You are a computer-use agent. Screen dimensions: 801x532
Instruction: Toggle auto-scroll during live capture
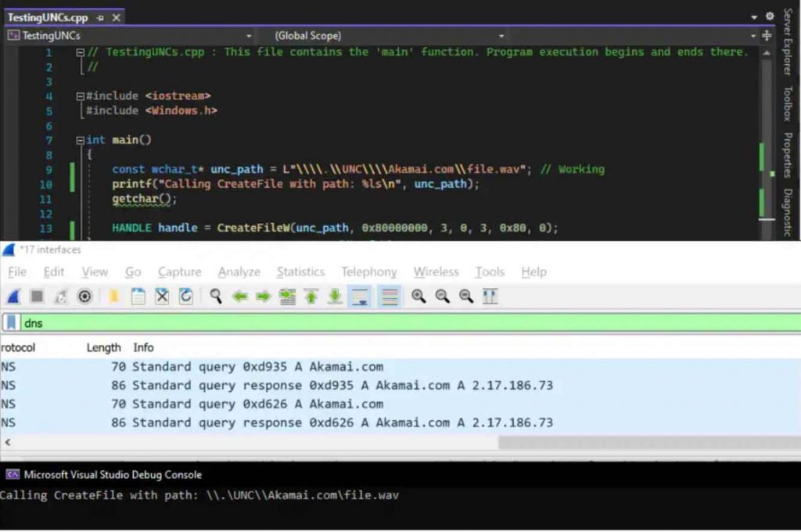360,297
